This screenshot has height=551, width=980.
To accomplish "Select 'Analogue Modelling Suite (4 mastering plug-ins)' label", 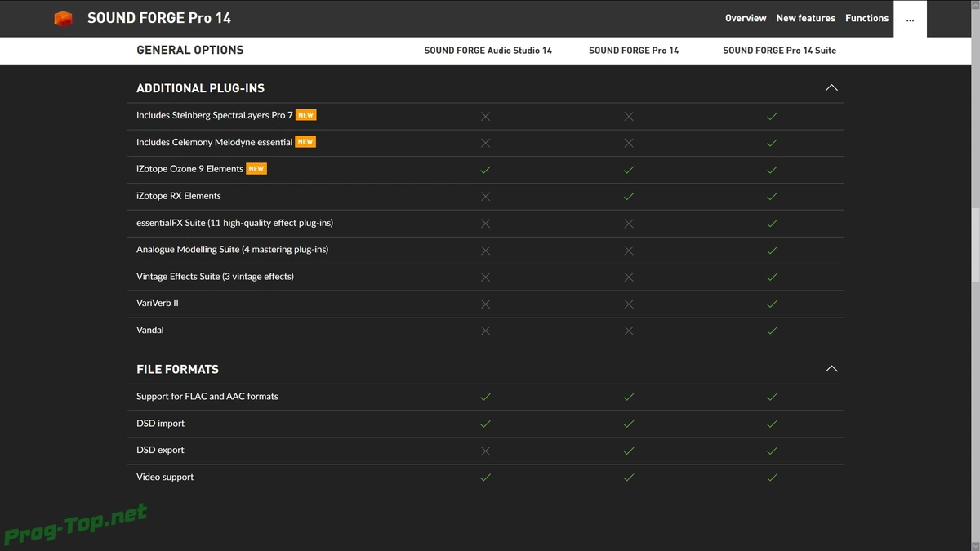I will coord(232,249).
